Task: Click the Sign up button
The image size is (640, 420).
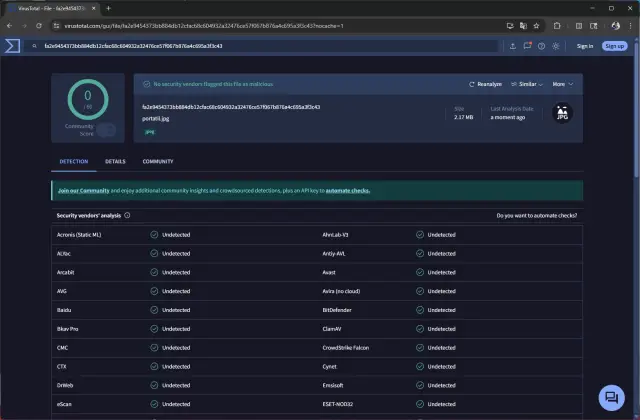Action: [614, 46]
